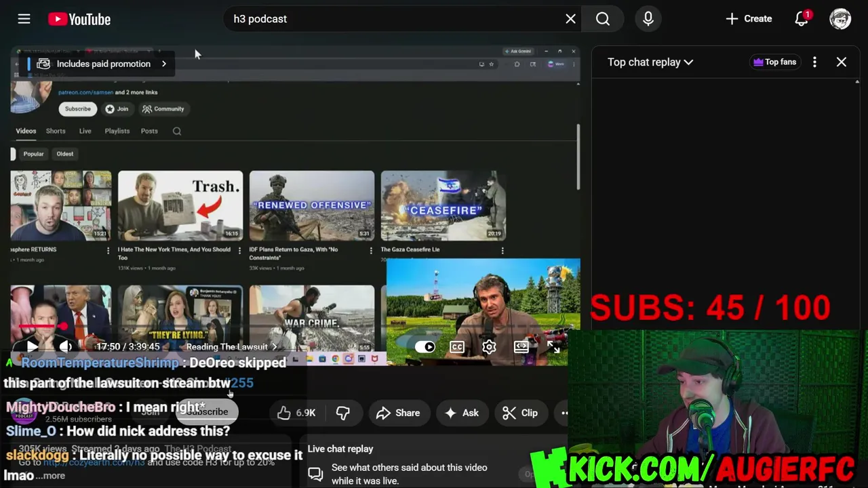Open options for IDF Plans Return video
This screenshot has width=868, height=488.
pyautogui.click(x=370, y=250)
